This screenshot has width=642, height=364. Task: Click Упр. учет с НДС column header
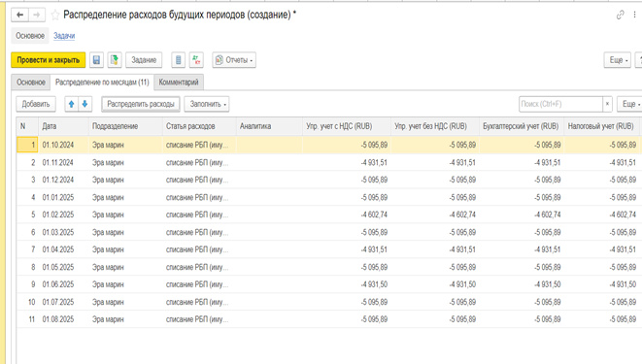click(347, 126)
